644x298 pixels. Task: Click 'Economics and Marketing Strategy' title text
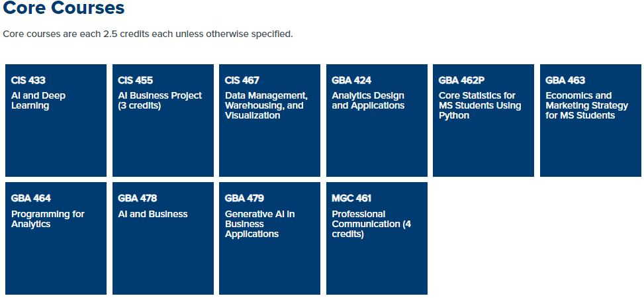tap(586, 106)
